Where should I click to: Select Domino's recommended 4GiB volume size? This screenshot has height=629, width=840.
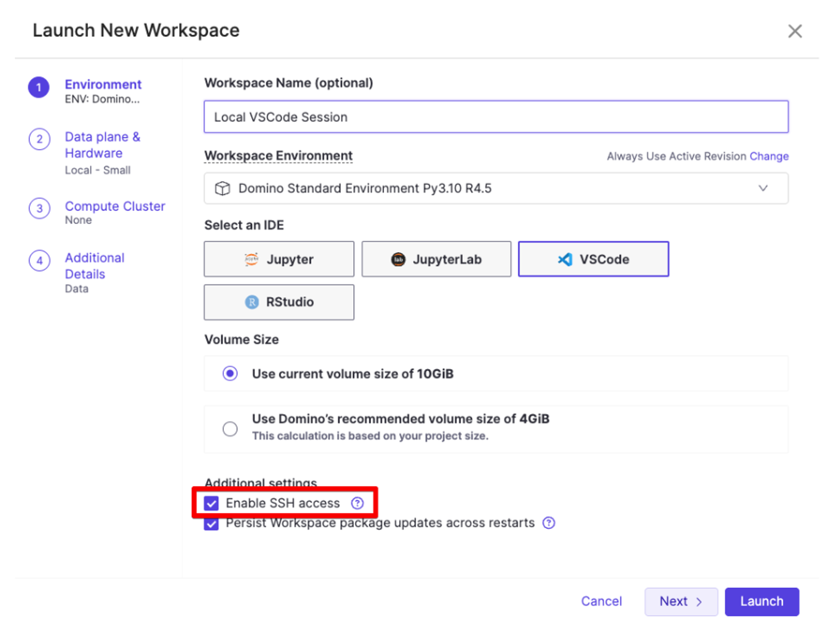click(x=230, y=429)
